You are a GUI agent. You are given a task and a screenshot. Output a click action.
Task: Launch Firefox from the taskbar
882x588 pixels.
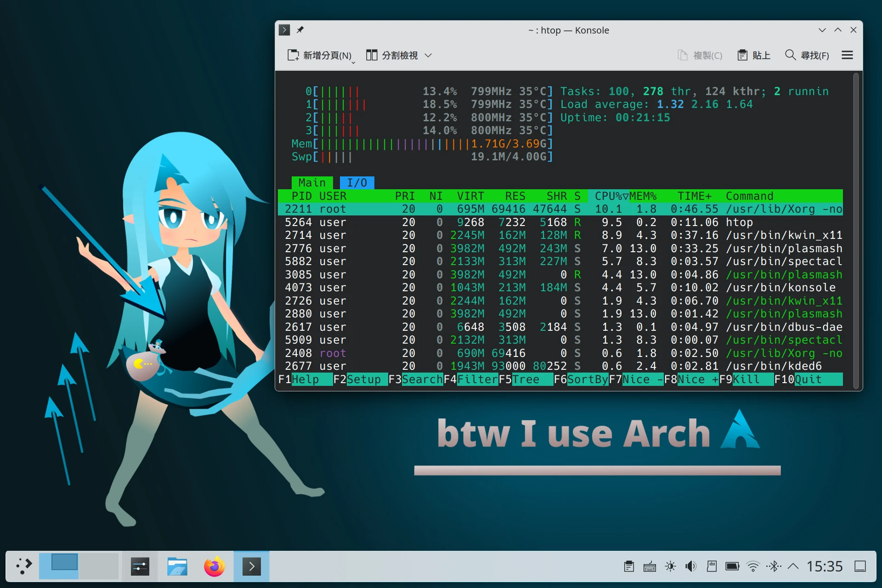pos(214,566)
